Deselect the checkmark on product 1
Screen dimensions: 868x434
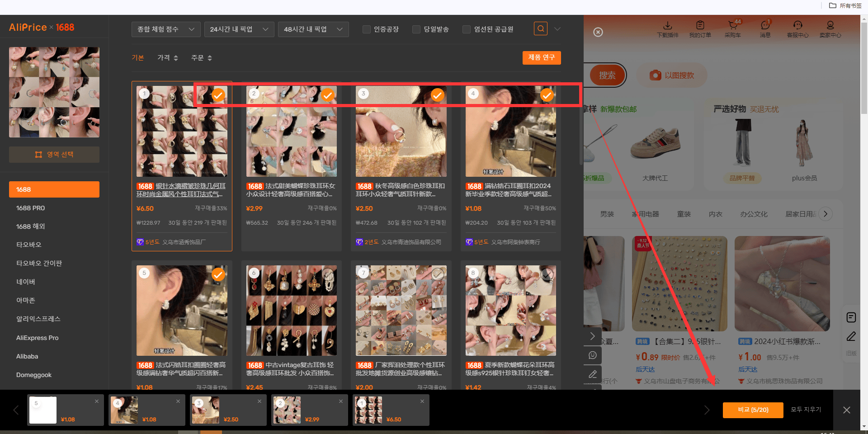[218, 95]
